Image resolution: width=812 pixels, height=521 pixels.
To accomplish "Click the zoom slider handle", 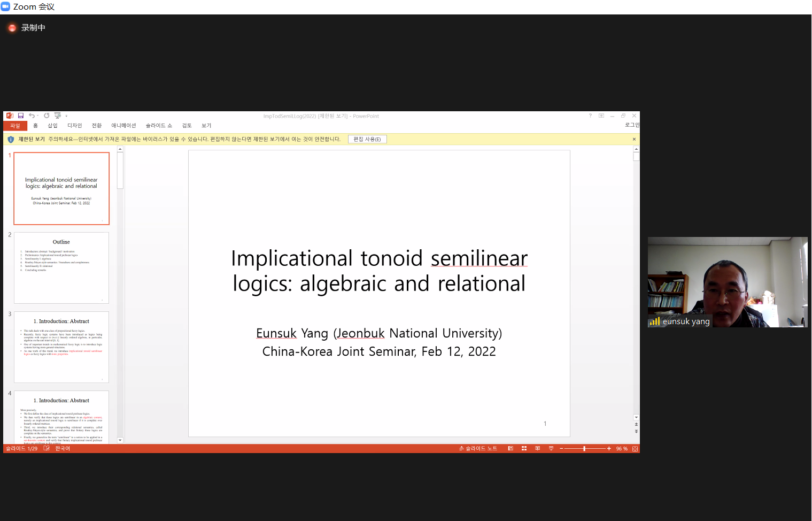I will 584,449.
